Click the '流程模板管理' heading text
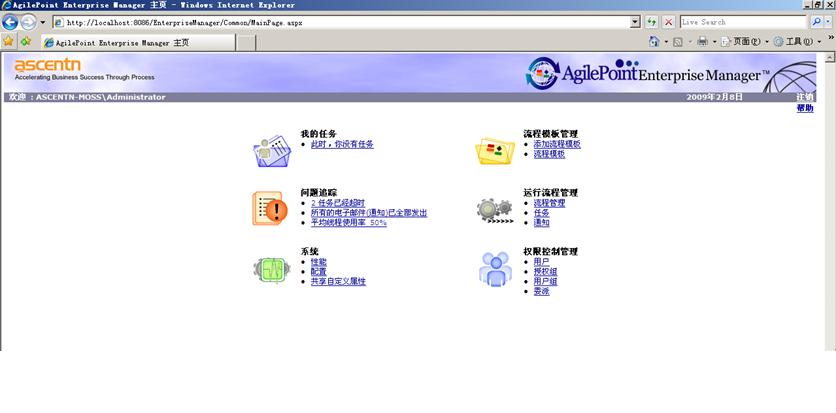836x413 pixels. click(550, 134)
